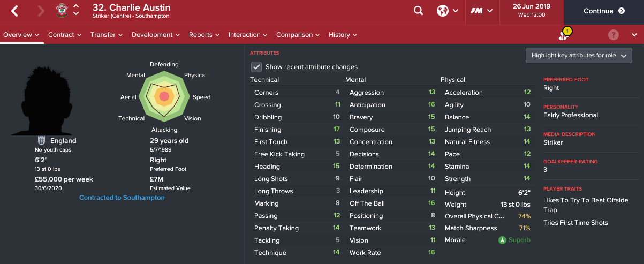Click the player silhouette portrait
The height and width of the screenshot is (264, 644).
point(41,100)
